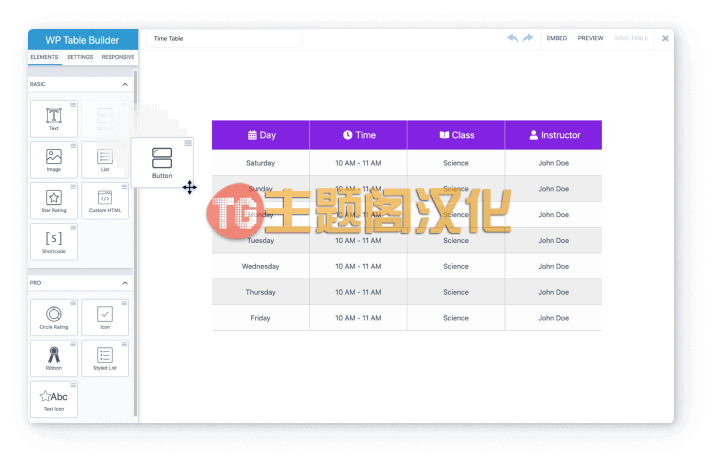Switch to the Settings tab
718x466 pixels.
point(80,57)
